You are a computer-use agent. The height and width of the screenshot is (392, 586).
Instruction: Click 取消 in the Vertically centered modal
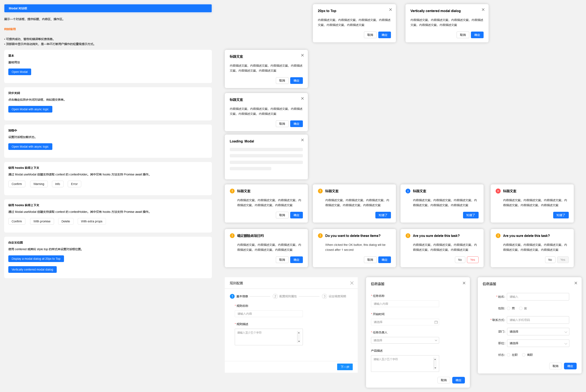click(463, 35)
